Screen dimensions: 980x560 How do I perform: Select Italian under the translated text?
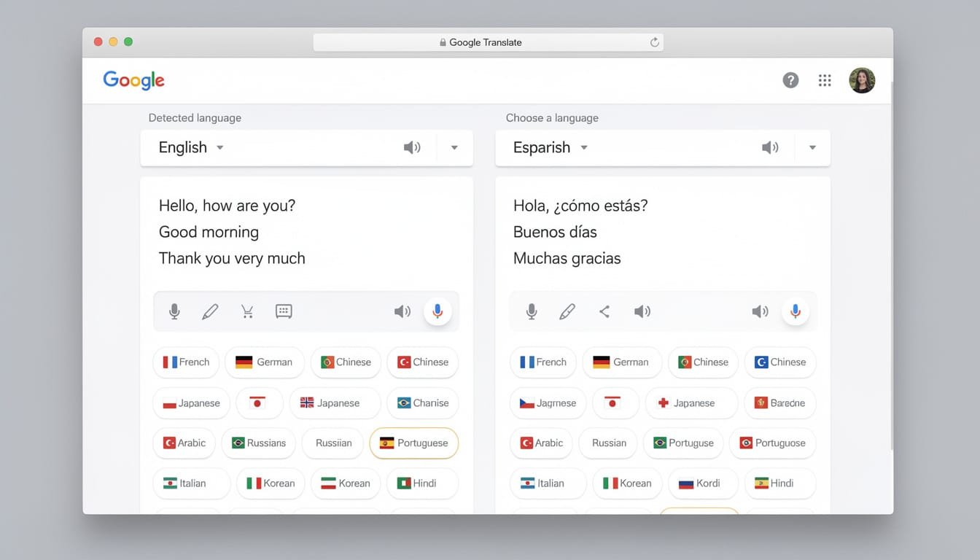(x=548, y=483)
